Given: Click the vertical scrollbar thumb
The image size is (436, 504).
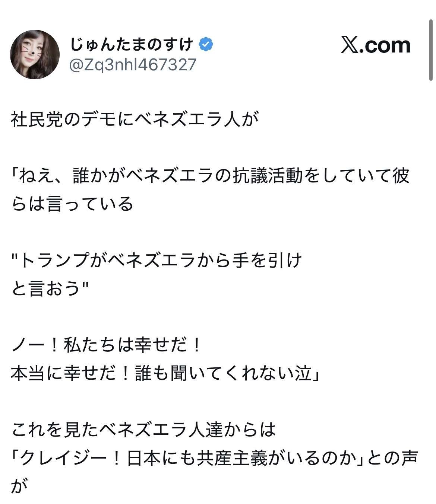Looking at the screenshot, I should [x=431, y=50].
